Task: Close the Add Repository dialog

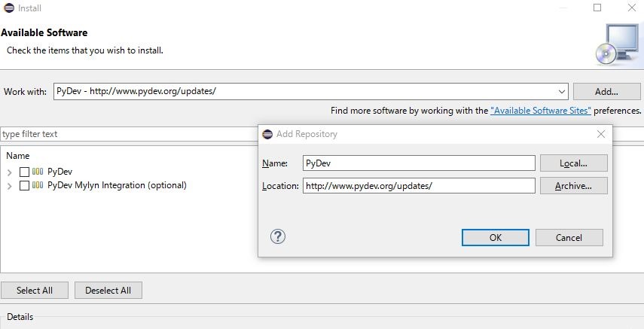Action: (601, 134)
